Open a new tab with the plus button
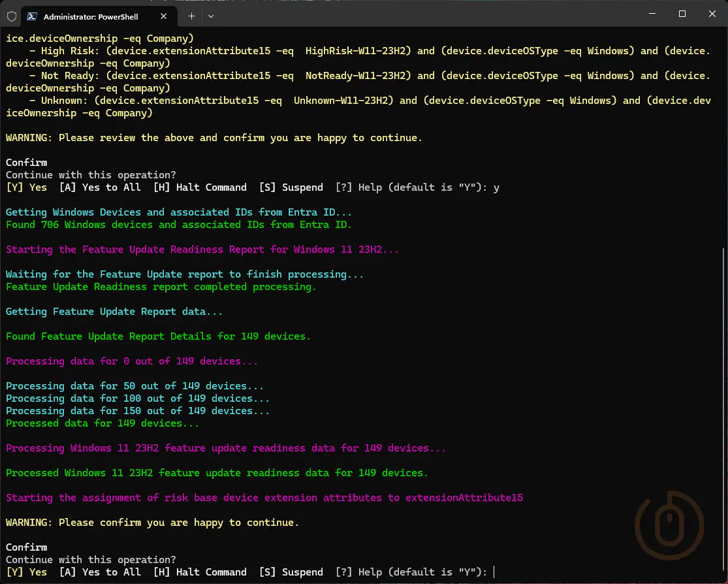The height and width of the screenshot is (584, 728). [191, 16]
